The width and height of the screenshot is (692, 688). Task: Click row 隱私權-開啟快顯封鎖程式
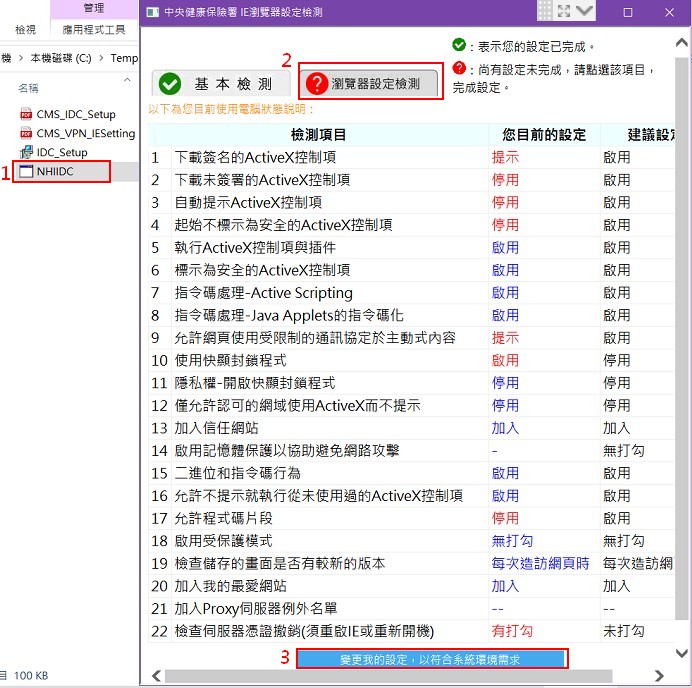pos(411,383)
